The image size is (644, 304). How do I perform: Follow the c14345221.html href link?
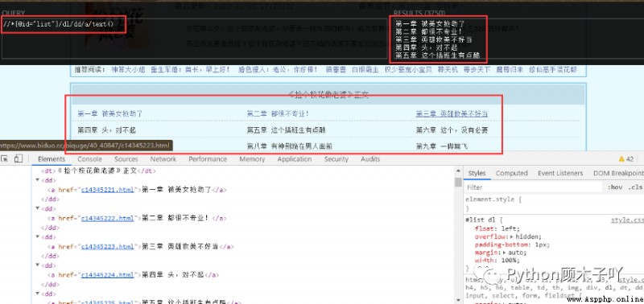click(x=108, y=190)
